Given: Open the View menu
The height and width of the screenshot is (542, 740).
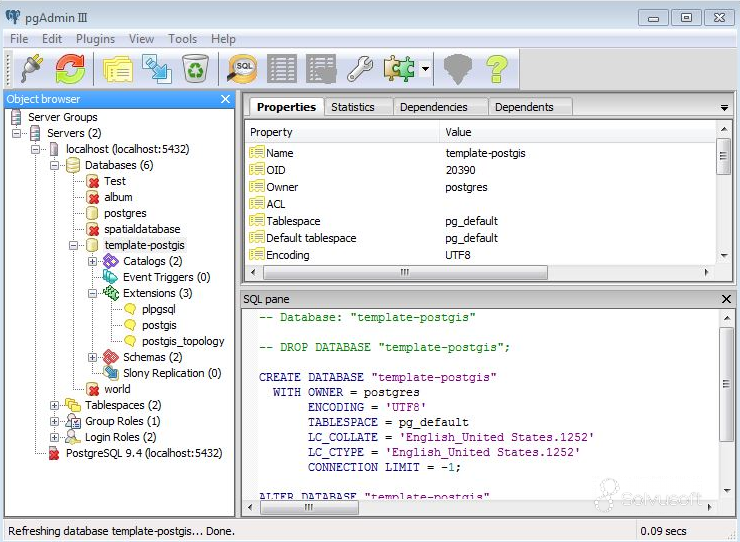Looking at the screenshot, I should (x=142, y=39).
